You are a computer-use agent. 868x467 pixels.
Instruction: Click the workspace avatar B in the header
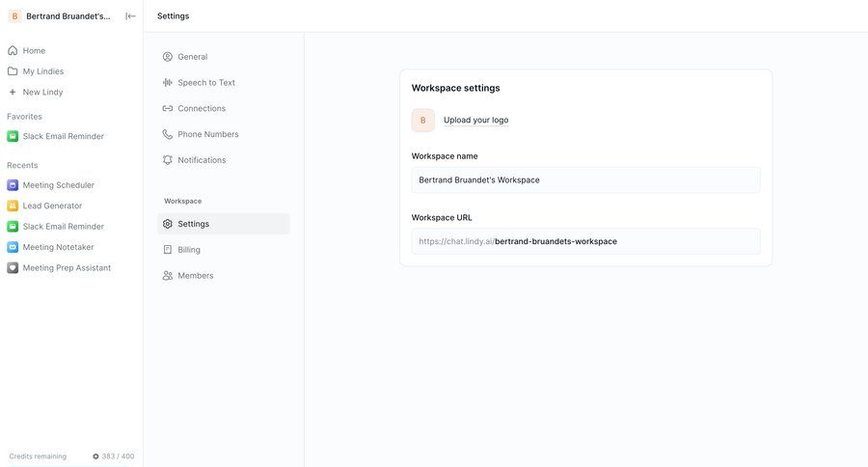(x=14, y=16)
